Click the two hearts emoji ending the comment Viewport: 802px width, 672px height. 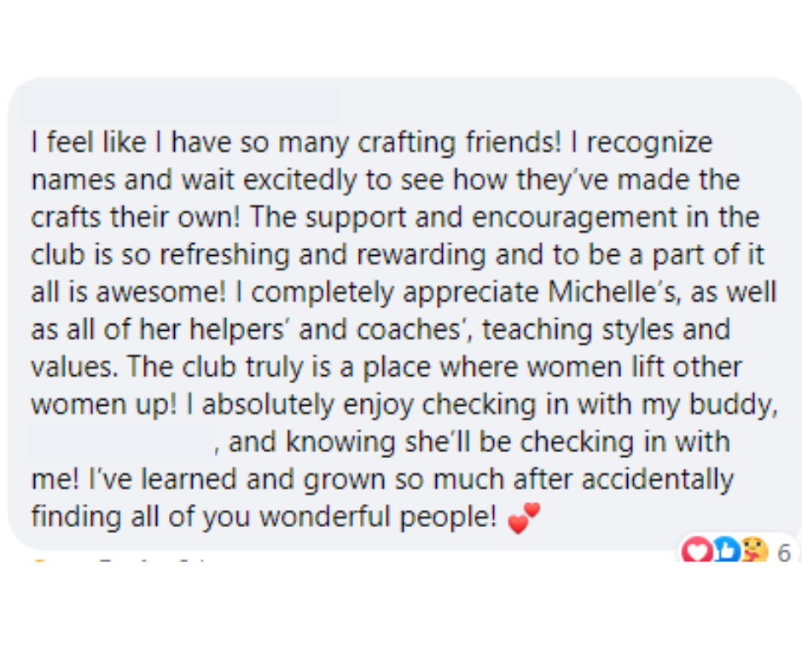(x=524, y=518)
